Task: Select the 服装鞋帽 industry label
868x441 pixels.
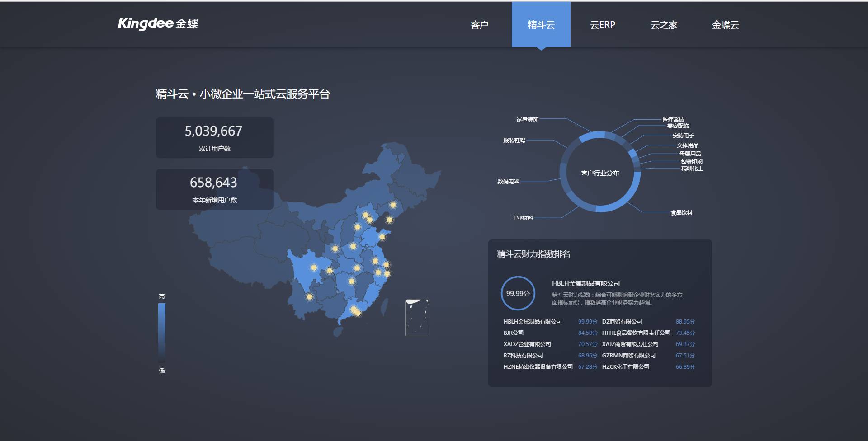Action: (514, 141)
